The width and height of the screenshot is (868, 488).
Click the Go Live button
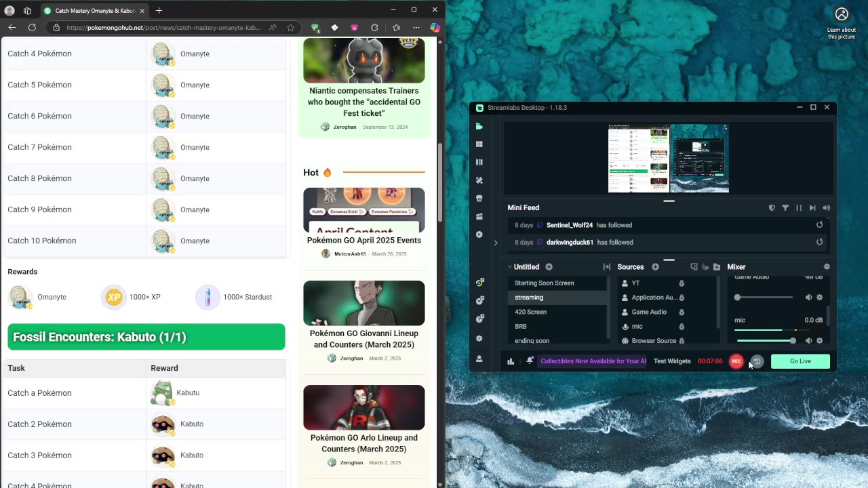click(x=800, y=361)
